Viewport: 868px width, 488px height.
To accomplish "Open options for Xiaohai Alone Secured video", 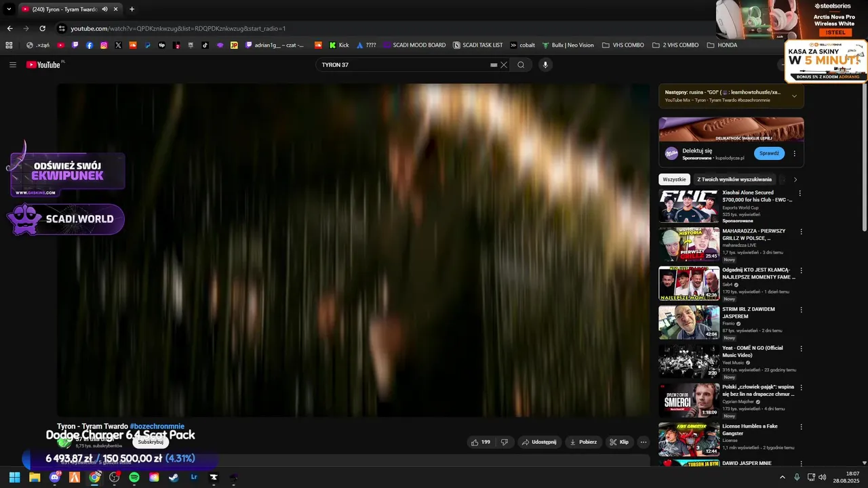I will [x=800, y=193].
